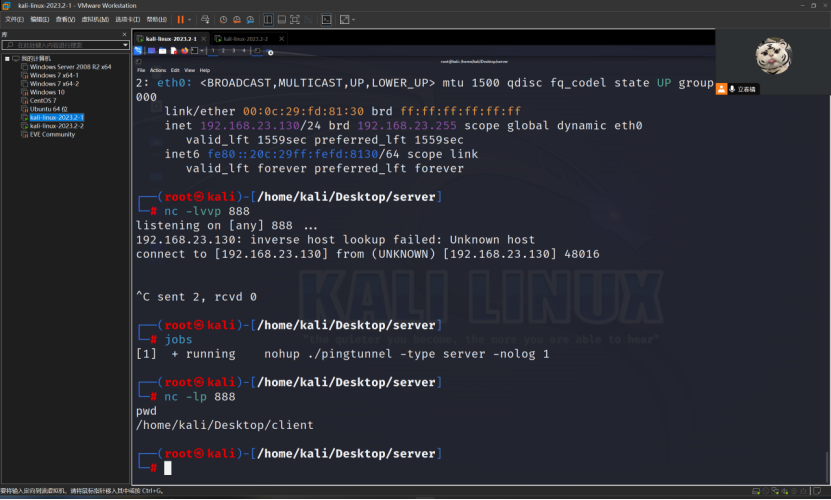831x500 pixels.
Task: Click the stretch guest display icon
Action: (x=344, y=20)
